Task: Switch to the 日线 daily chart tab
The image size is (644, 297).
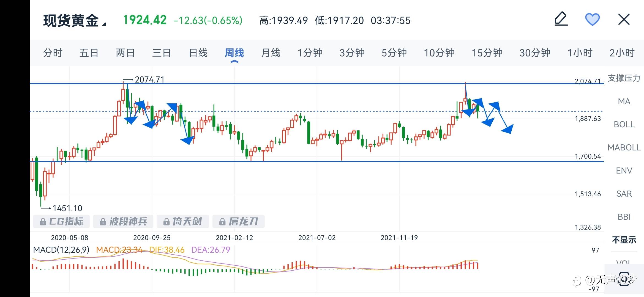Action: (198, 53)
